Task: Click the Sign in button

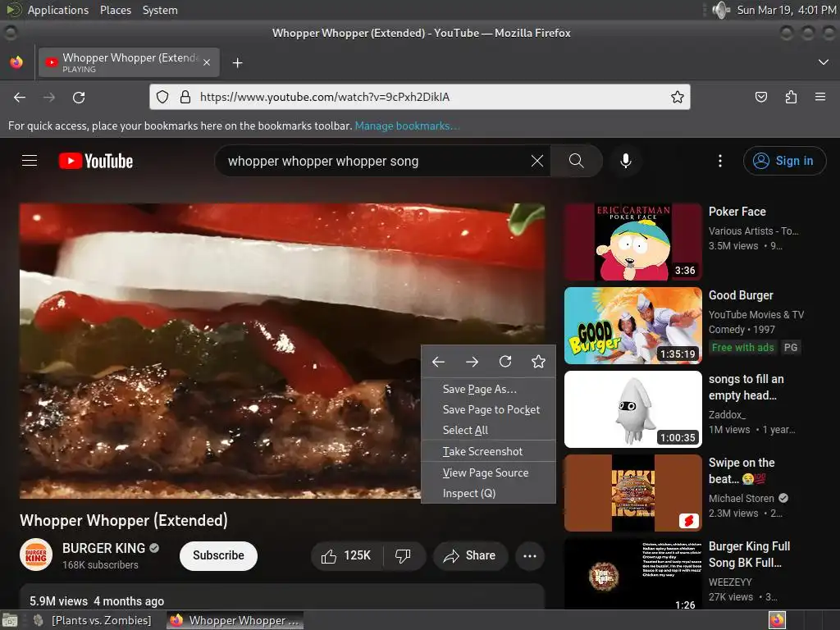Action: (784, 161)
